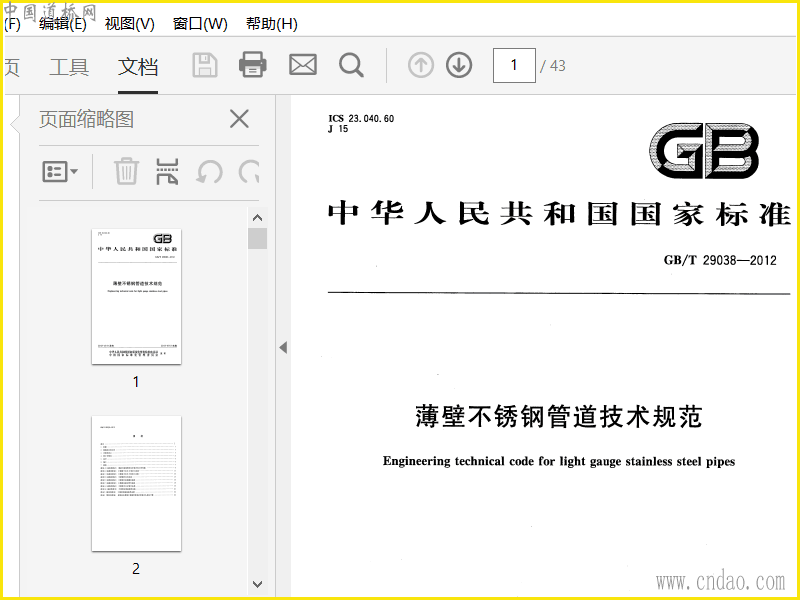Image resolution: width=800 pixels, height=600 pixels.
Task: Close the 页面缩略图 panel
Action: [x=239, y=119]
